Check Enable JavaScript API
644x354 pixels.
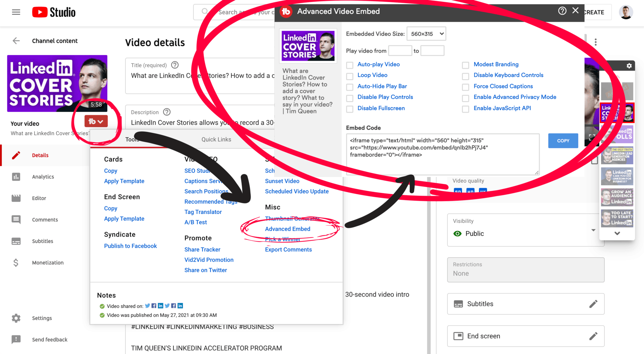[465, 109]
